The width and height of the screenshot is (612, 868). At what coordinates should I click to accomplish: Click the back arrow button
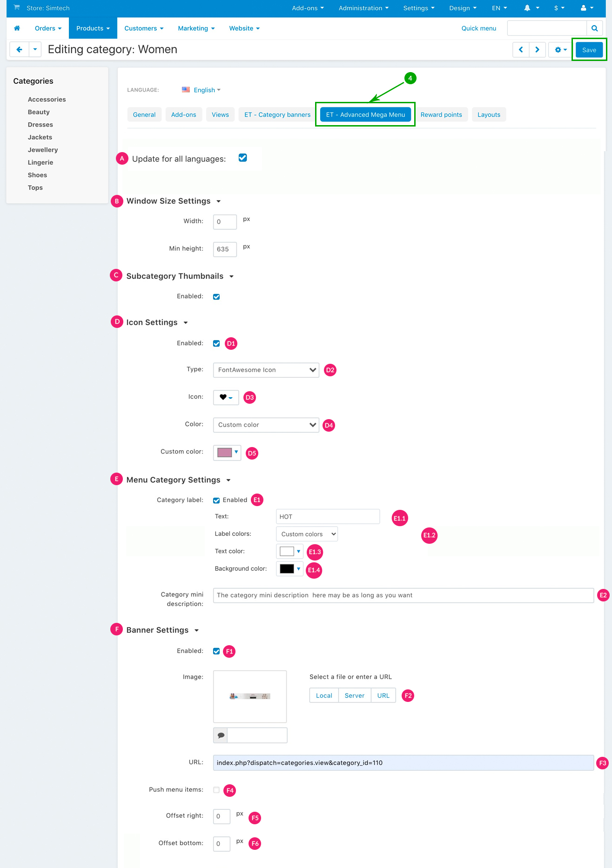(x=19, y=49)
